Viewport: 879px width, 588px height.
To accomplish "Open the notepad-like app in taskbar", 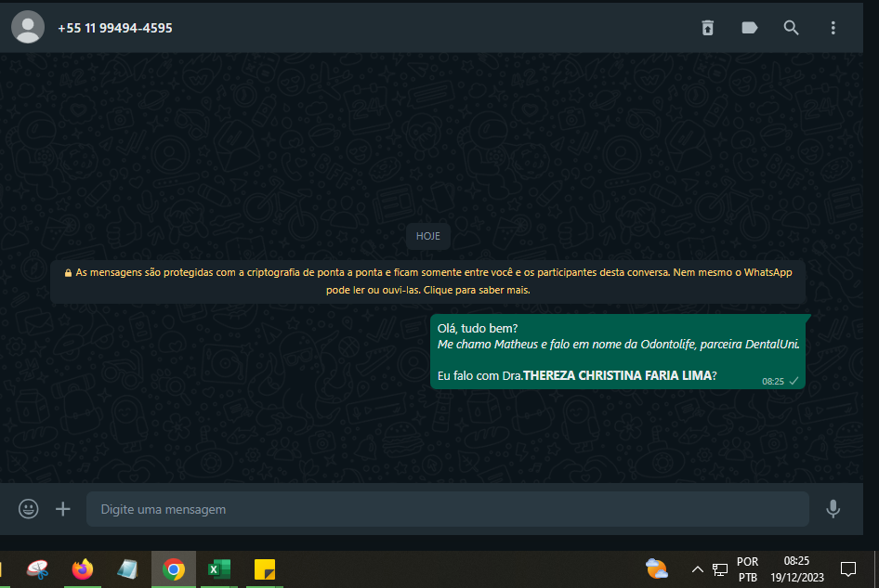I will coord(127,569).
